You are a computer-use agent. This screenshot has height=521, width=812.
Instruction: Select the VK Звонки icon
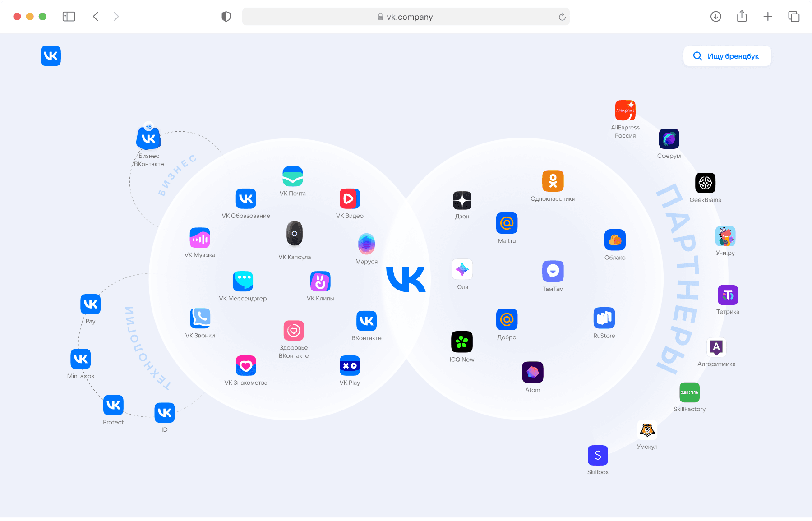point(200,318)
